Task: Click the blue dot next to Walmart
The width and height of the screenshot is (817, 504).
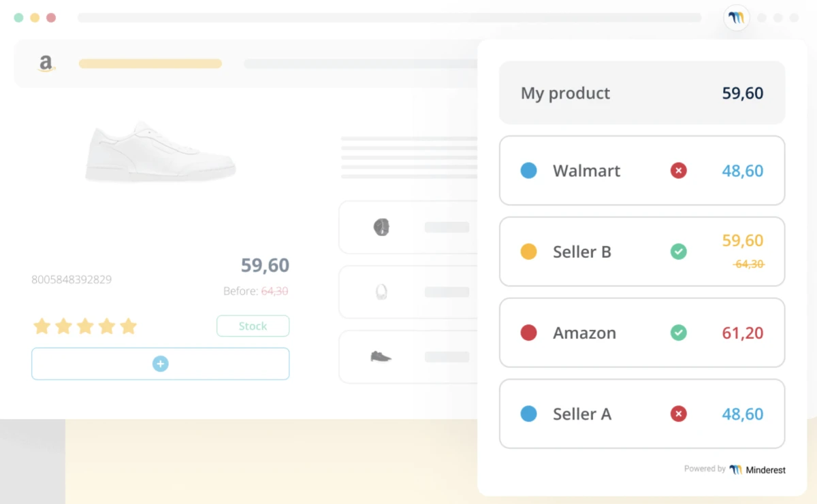Action: 528,171
